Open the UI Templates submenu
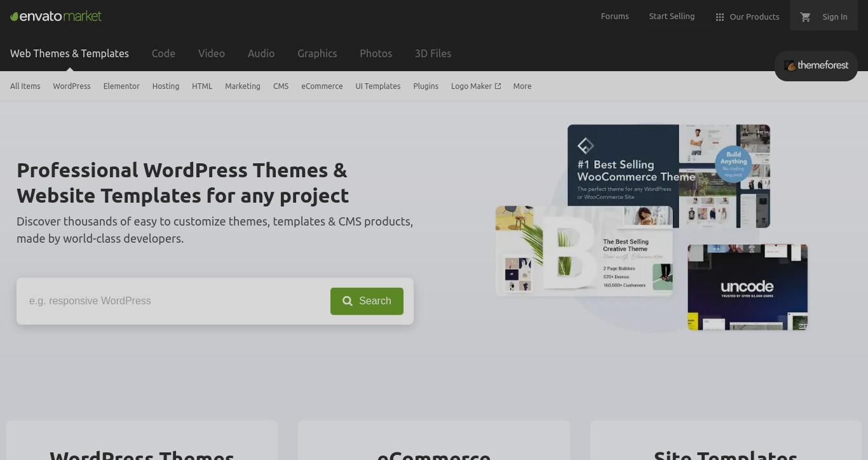The image size is (868, 460). click(x=378, y=86)
